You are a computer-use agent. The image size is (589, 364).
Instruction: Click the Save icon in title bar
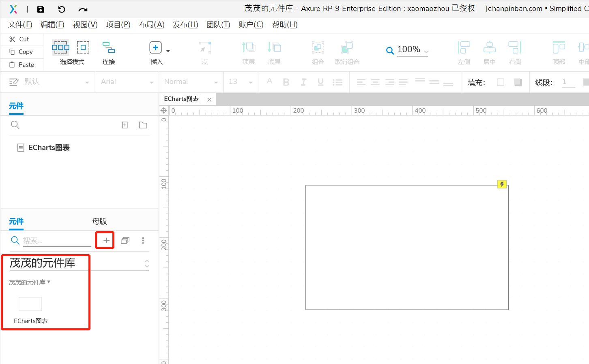click(x=41, y=9)
